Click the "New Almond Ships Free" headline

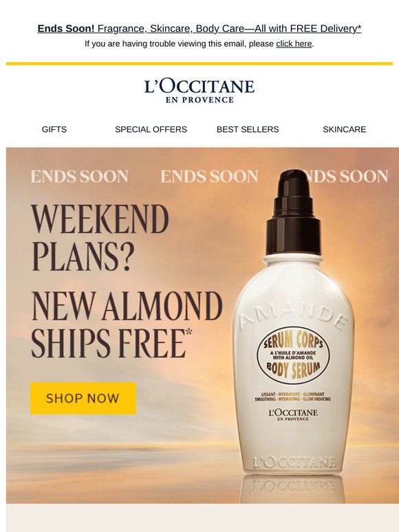pyautogui.click(x=127, y=324)
